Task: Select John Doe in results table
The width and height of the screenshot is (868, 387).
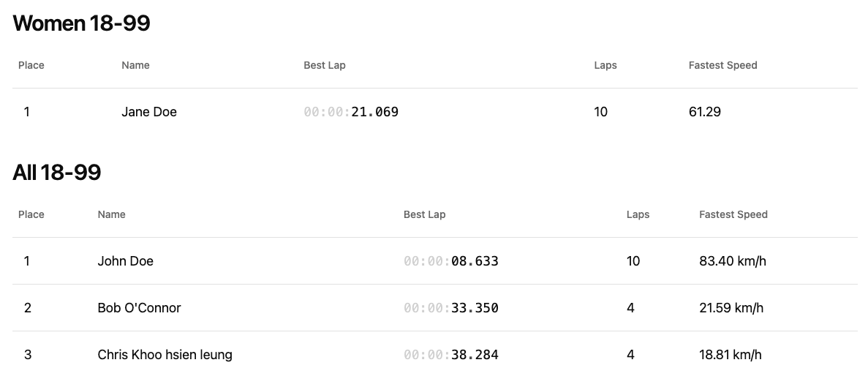Action: [x=126, y=261]
